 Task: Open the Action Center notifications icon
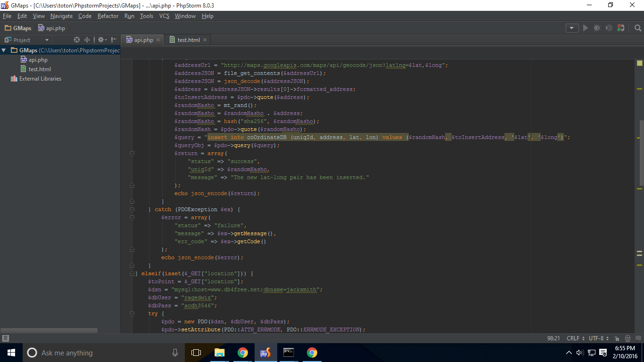click(x=603, y=353)
